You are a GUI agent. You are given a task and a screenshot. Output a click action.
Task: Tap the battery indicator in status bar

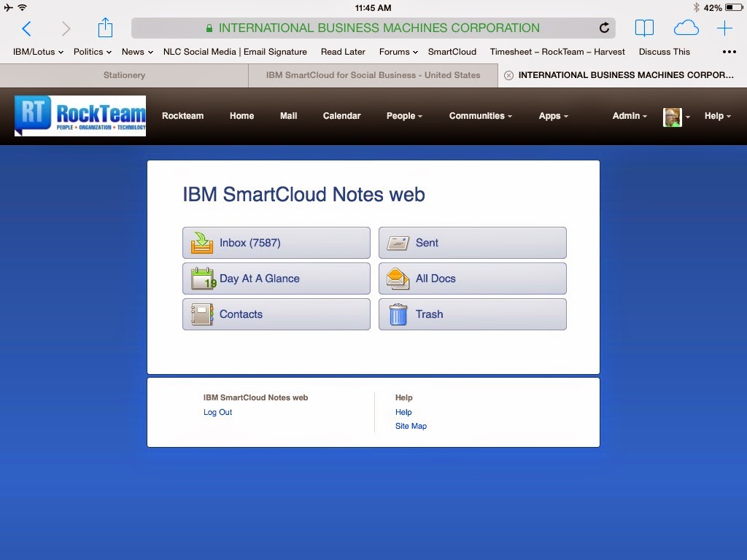pos(734,7)
